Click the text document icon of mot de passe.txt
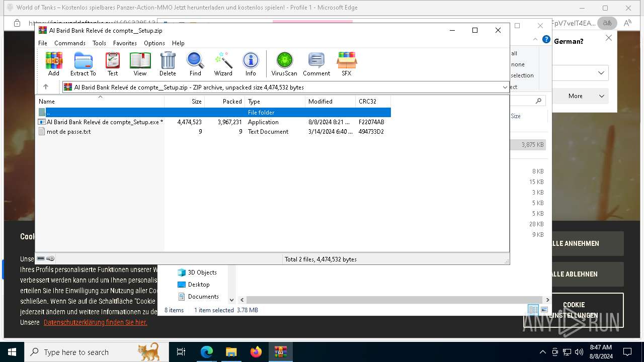The height and width of the screenshot is (362, 644). coord(42,131)
